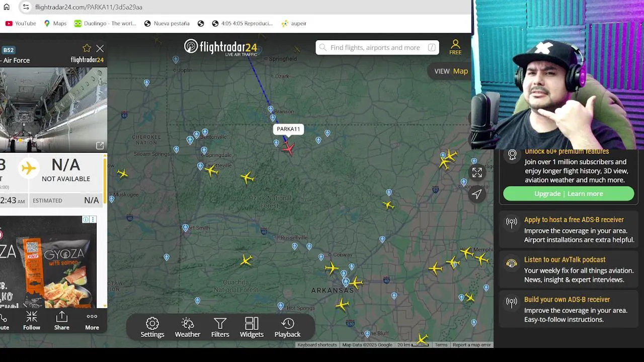Open the map Terms link
The height and width of the screenshot is (362, 644).
(441, 345)
